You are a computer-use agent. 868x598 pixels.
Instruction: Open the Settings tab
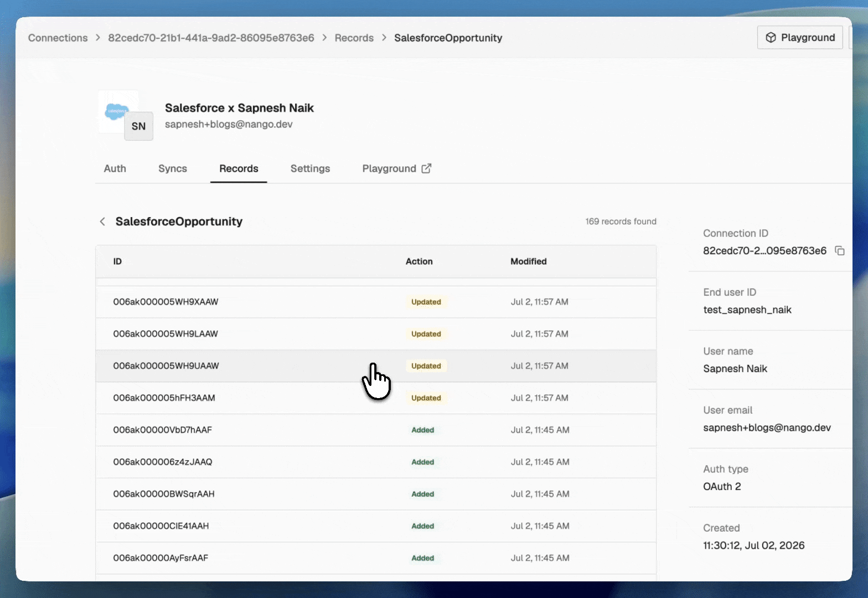[x=310, y=168]
